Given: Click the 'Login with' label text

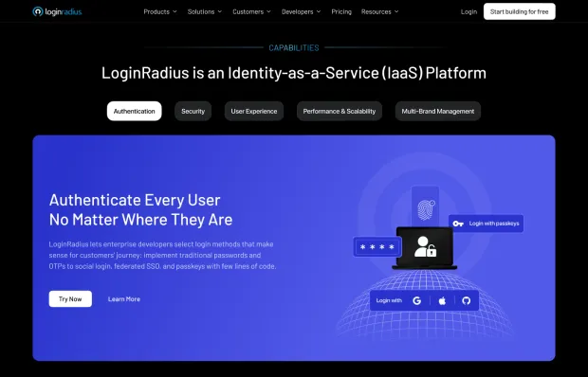Looking at the screenshot, I should coord(389,300).
